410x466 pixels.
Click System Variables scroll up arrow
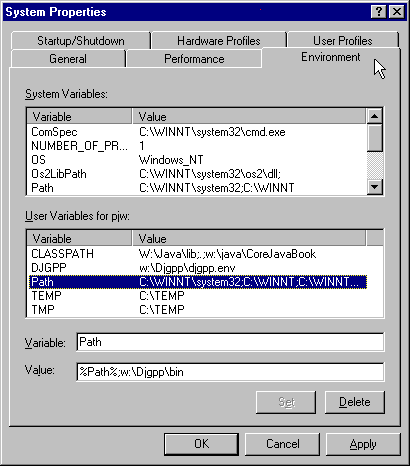coord(375,116)
